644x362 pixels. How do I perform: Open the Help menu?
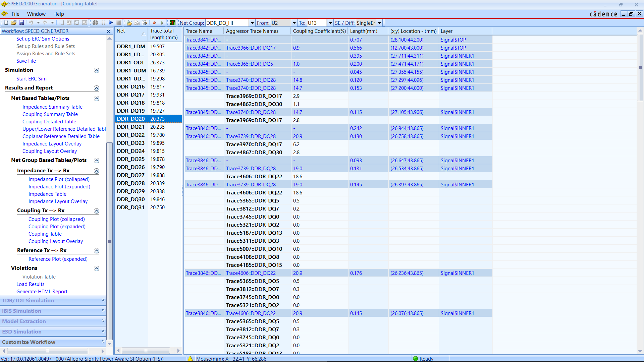[58, 14]
